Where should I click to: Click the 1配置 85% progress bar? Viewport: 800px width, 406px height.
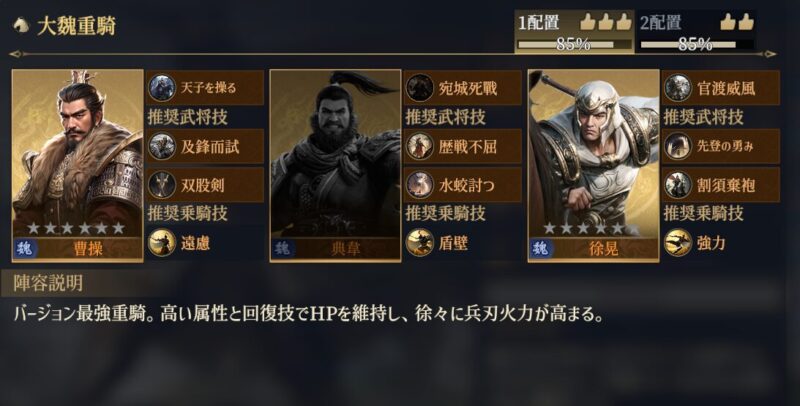tap(574, 45)
